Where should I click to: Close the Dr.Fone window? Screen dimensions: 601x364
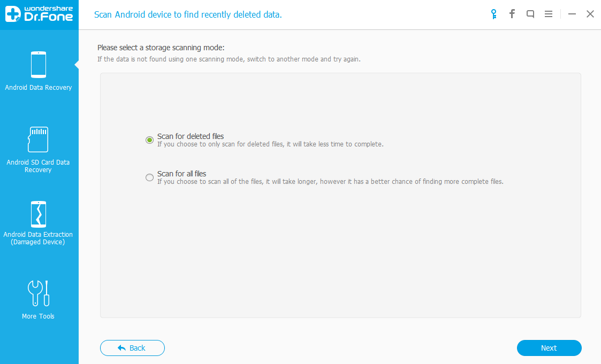point(590,14)
